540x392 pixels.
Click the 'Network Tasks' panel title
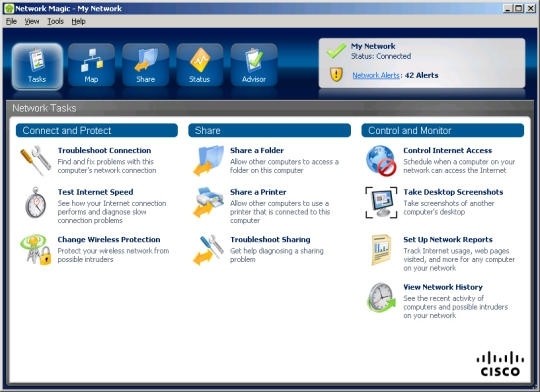point(44,108)
